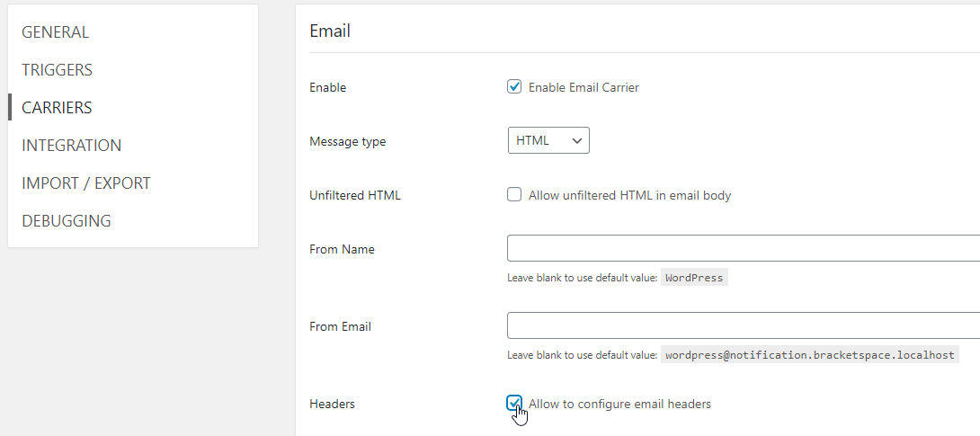Tick the unfiltered HTML checkbox

[x=514, y=195]
